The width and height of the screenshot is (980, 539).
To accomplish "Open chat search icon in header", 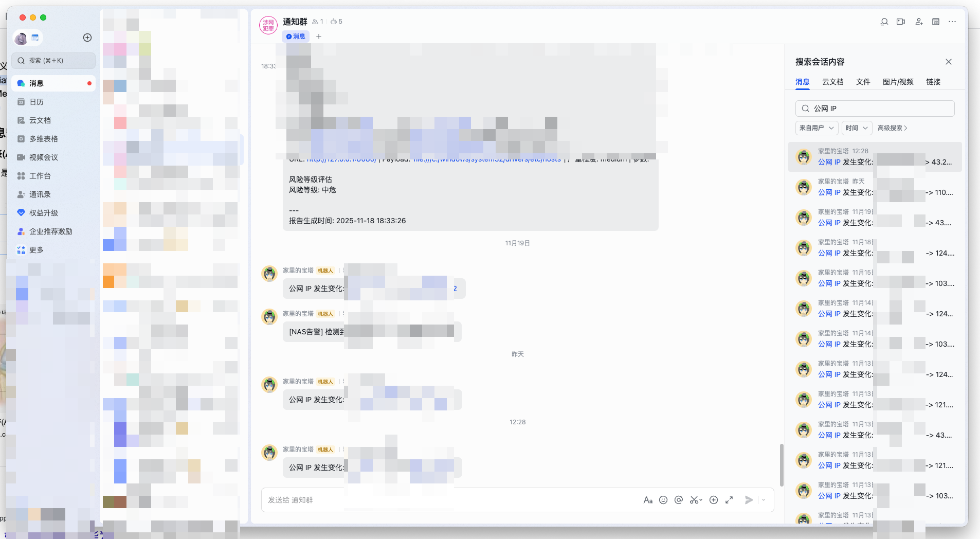I will pyautogui.click(x=884, y=22).
